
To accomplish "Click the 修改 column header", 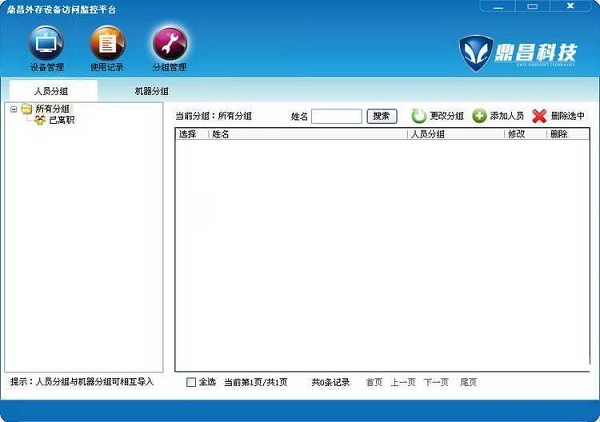I will click(x=526, y=134).
